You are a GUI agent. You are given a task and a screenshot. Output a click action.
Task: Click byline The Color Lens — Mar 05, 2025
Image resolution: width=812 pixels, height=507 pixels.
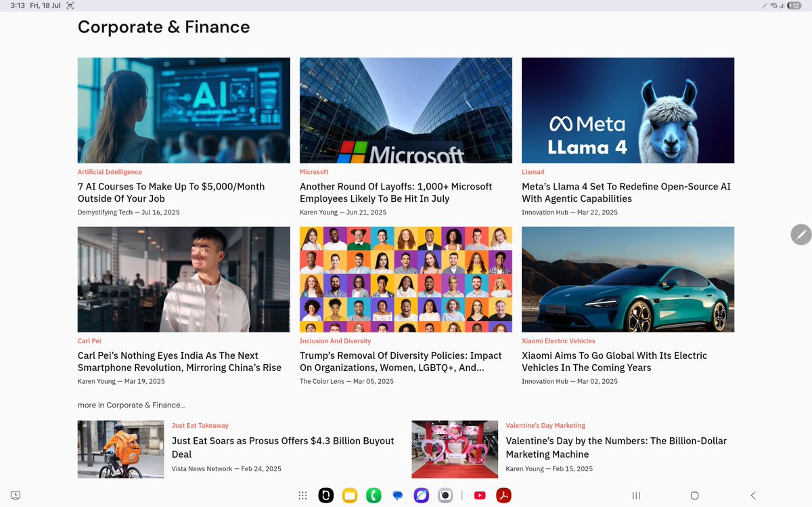click(346, 382)
